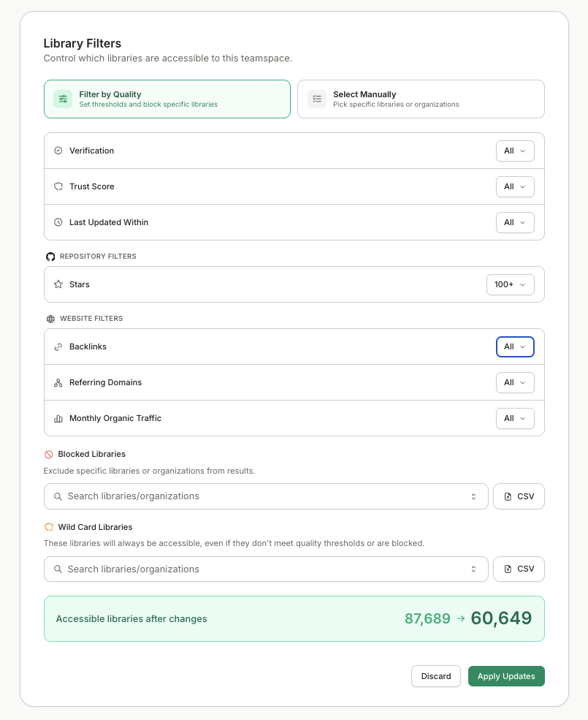Open the Monthly Organic Traffic dropdown
This screenshot has height=720, width=588.
click(514, 418)
